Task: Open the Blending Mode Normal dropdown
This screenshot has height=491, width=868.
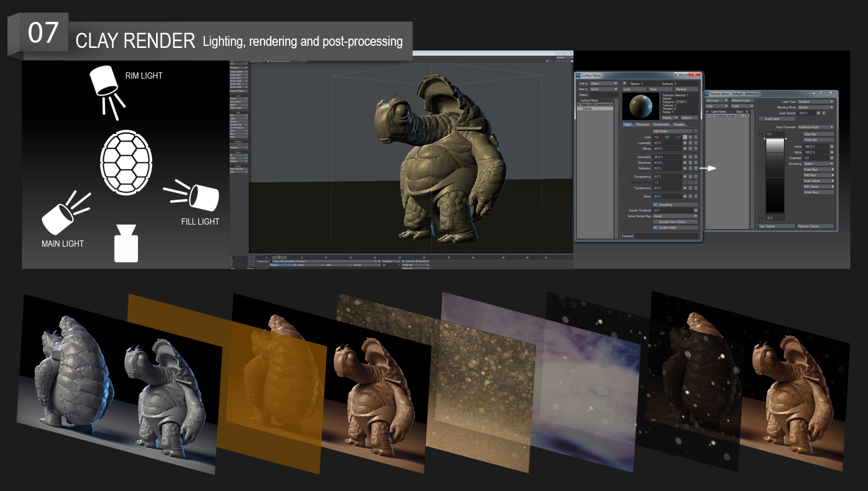Action: pos(816,107)
